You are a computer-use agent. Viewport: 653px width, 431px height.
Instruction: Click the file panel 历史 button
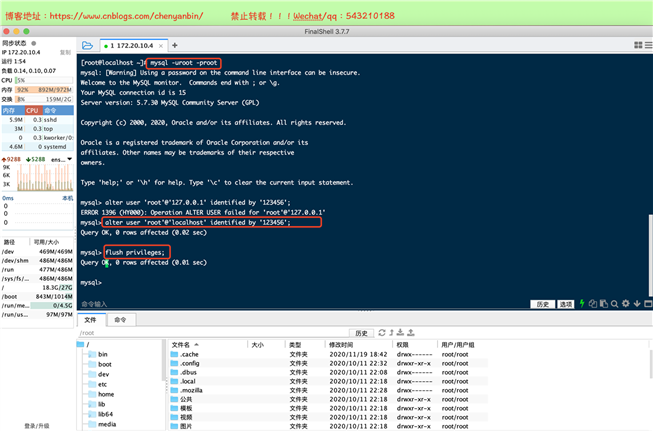pyautogui.click(x=361, y=333)
